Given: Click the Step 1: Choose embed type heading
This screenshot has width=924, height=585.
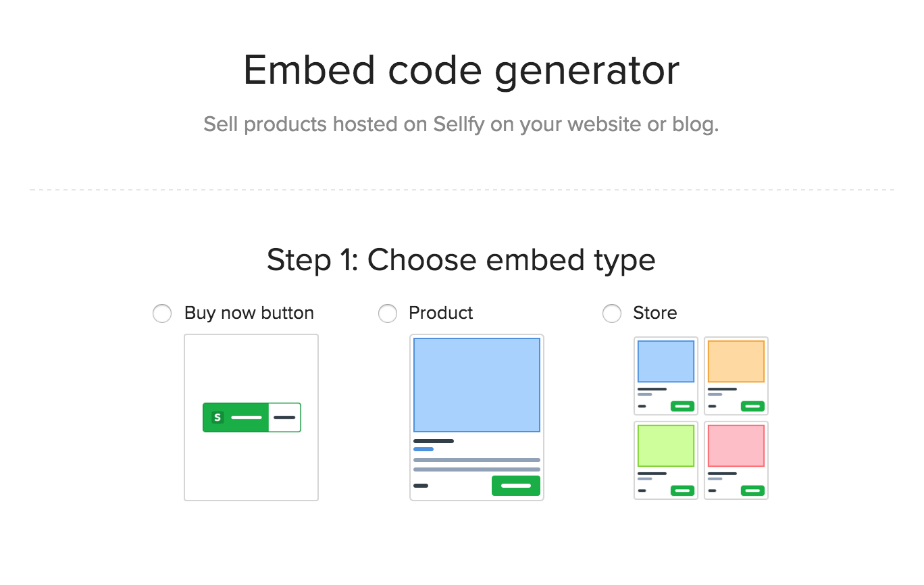Looking at the screenshot, I should coord(461,260).
